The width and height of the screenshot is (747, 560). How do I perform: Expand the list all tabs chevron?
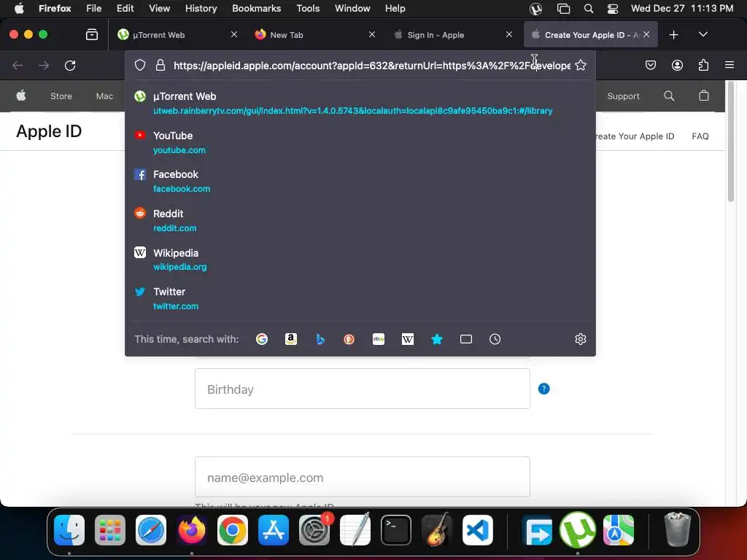pyautogui.click(x=703, y=34)
